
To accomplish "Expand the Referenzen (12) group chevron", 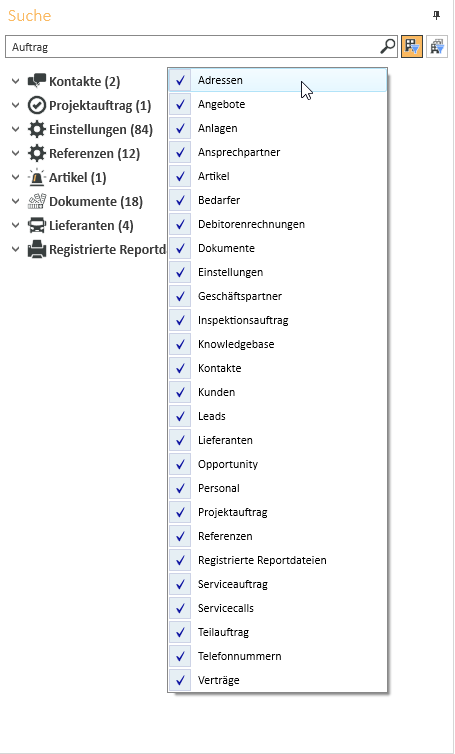I will 16,153.
